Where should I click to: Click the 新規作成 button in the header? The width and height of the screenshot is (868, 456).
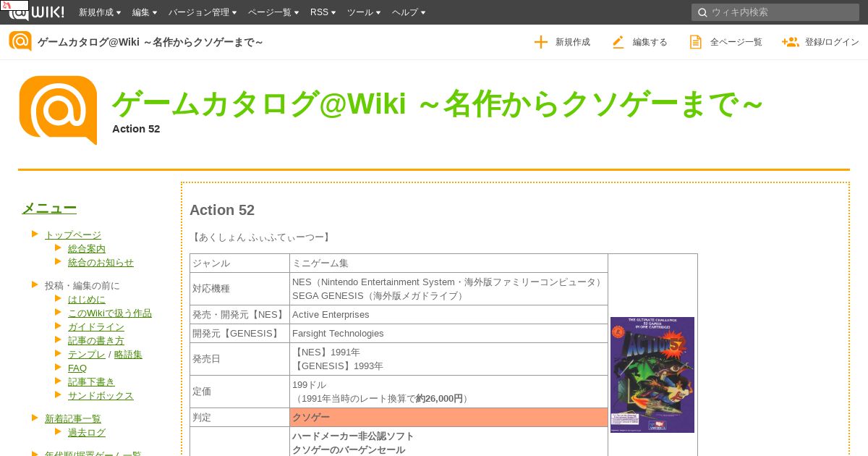(x=562, y=42)
